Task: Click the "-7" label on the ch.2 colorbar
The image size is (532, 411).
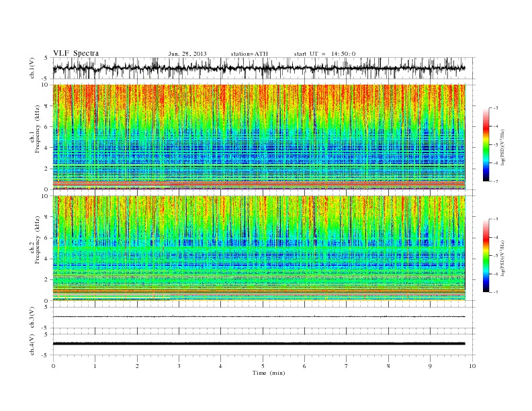Action: point(495,292)
